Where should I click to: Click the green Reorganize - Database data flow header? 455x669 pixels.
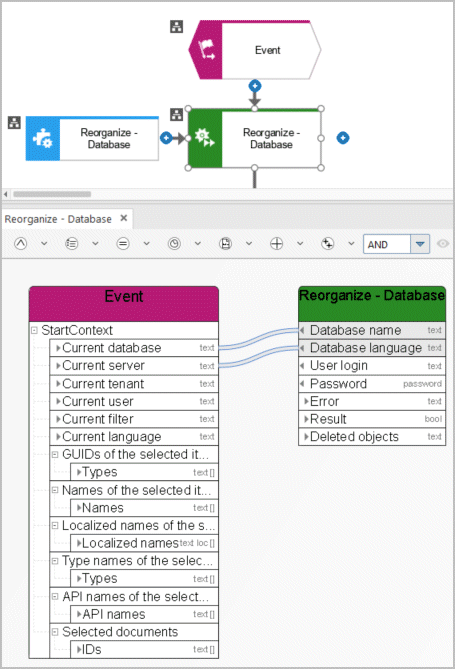372,304
